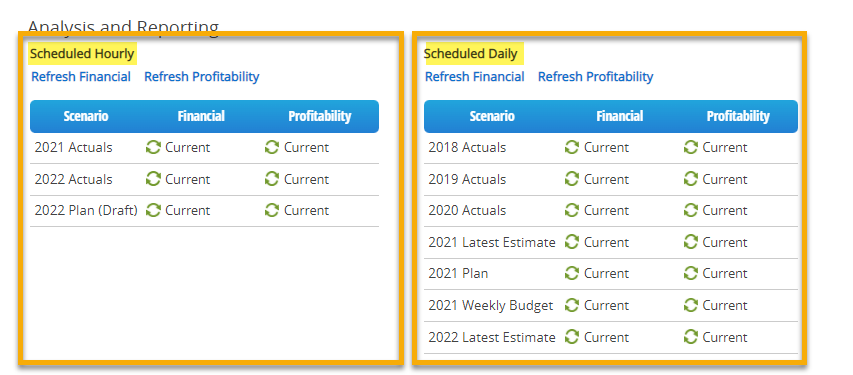Open Refresh Financial link under Scheduled Daily
The width and height of the screenshot is (853, 375).
pos(475,77)
